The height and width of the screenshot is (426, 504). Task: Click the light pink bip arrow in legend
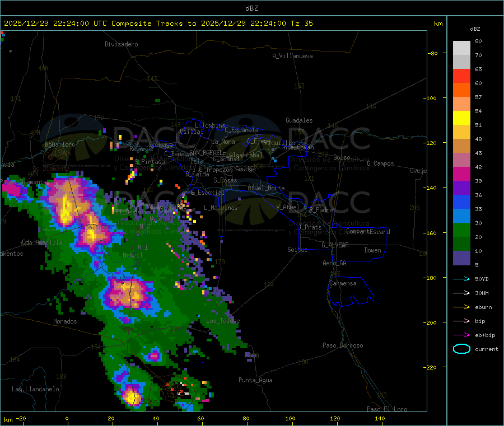[461, 321]
